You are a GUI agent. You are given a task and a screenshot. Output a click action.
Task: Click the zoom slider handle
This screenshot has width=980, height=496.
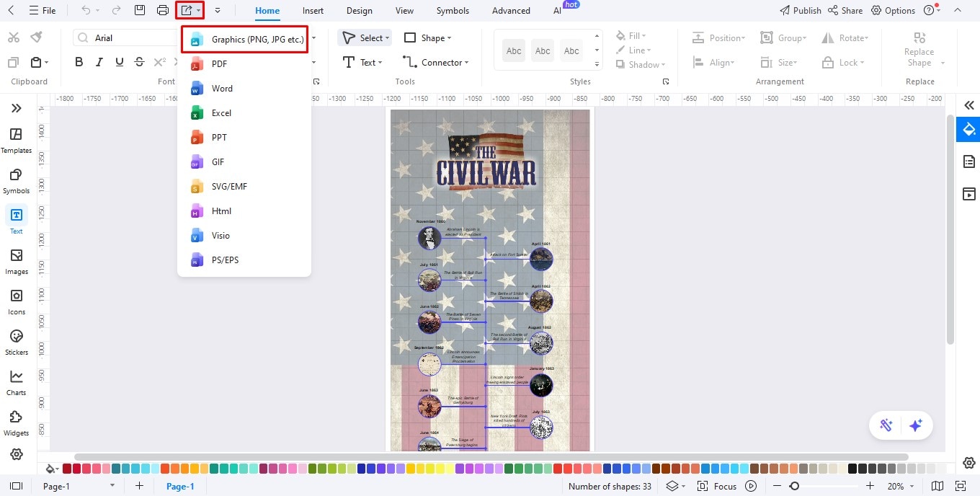coord(795,487)
